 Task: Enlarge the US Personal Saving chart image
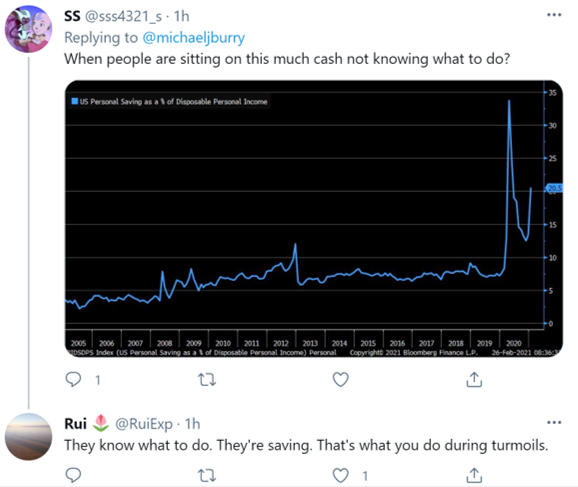click(x=314, y=219)
